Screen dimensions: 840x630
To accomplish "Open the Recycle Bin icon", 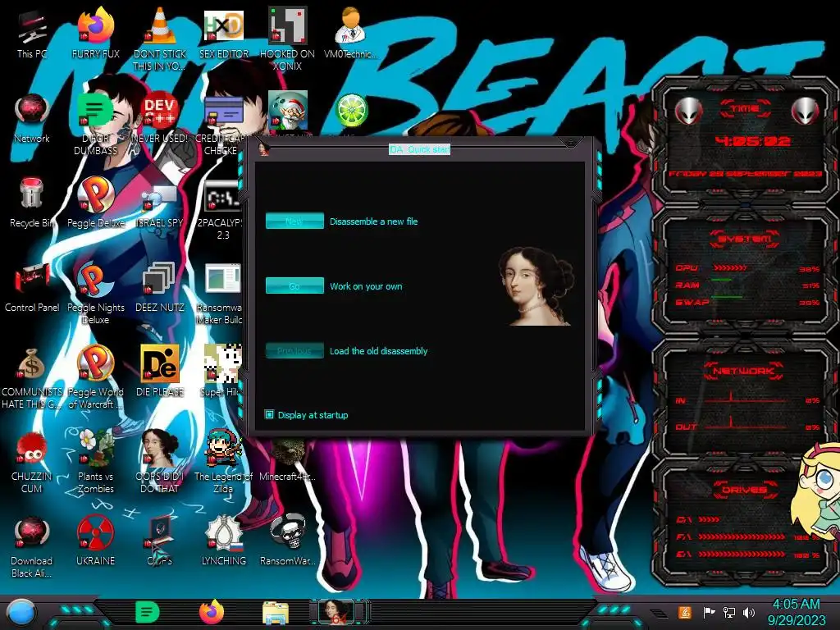I will [x=32, y=203].
